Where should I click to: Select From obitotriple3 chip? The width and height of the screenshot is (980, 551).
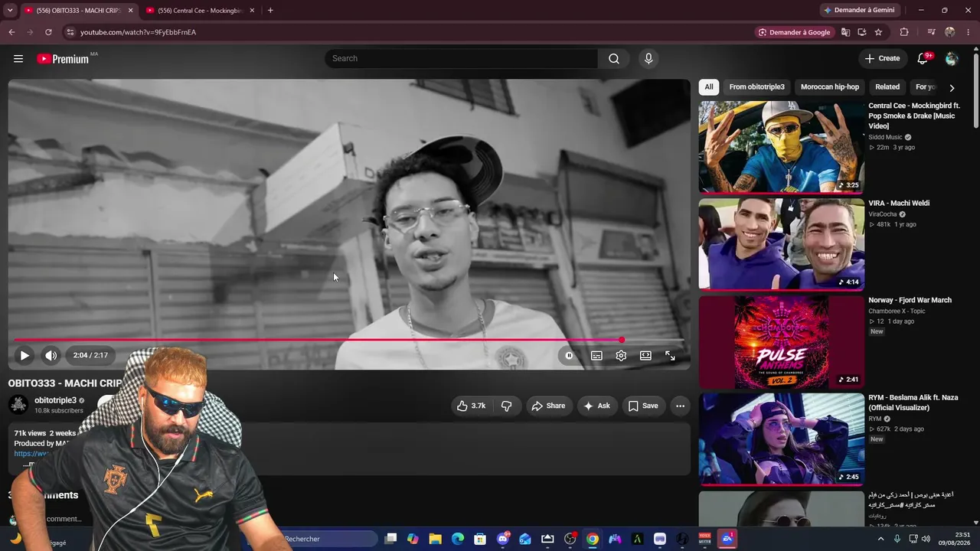(x=756, y=87)
